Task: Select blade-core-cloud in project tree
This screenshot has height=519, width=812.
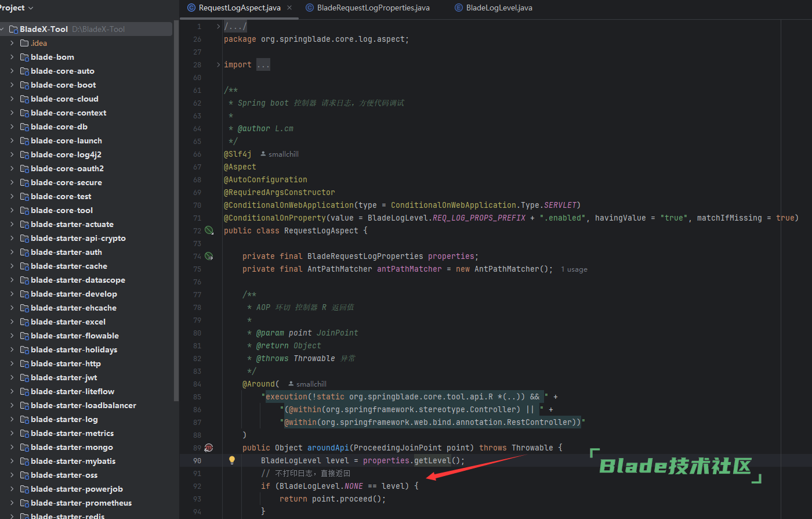Action: tap(64, 99)
